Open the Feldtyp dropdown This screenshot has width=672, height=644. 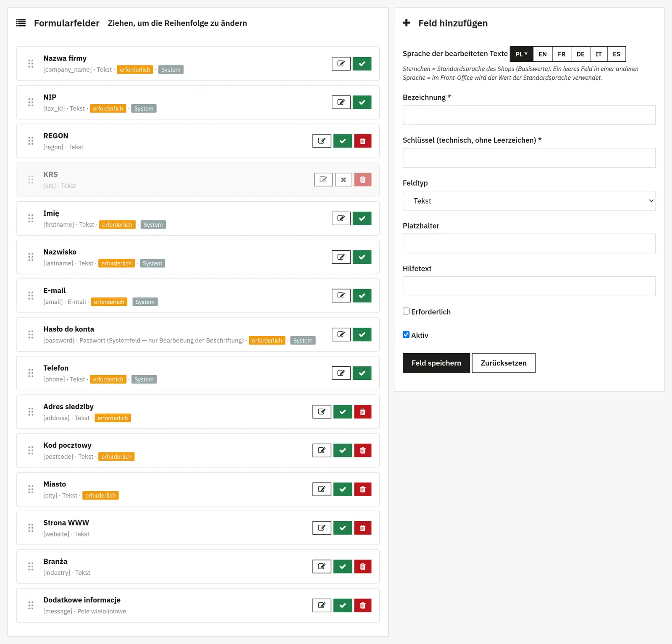(x=529, y=201)
